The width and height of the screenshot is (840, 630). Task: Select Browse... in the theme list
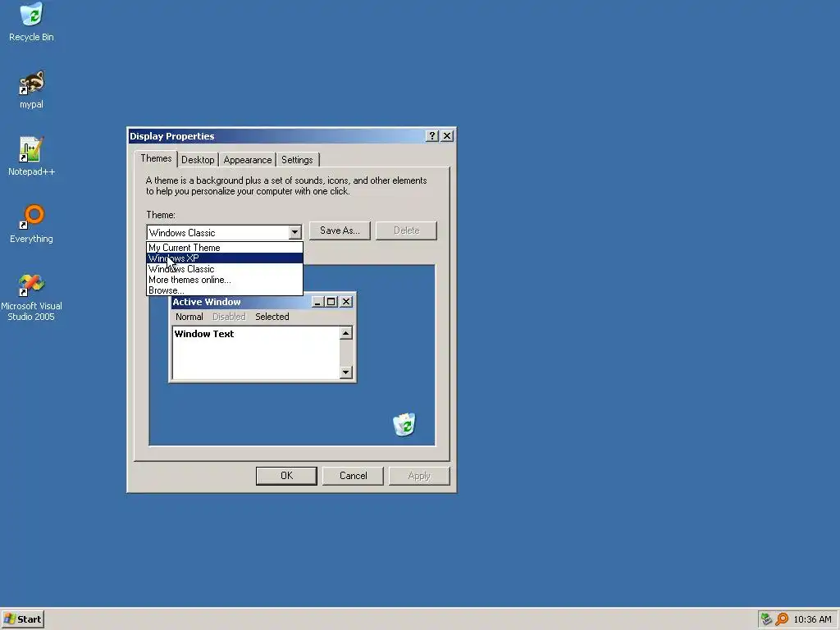(x=225, y=290)
